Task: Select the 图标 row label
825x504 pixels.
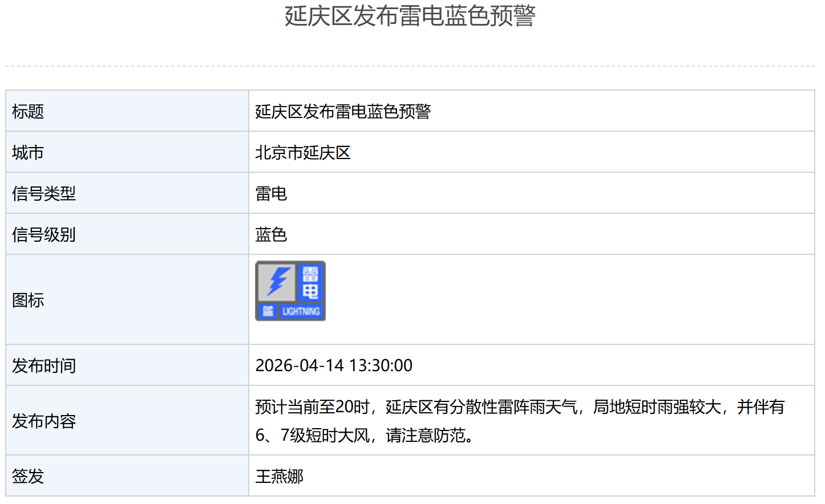Action: 28,300
